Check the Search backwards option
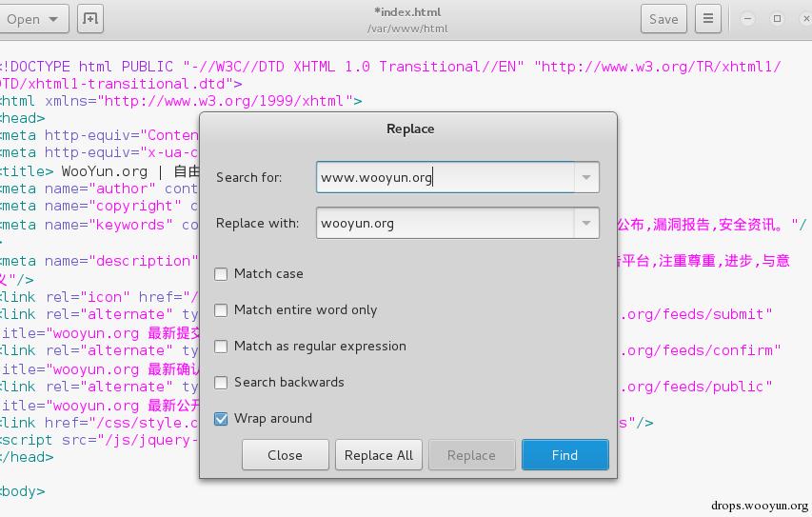The width and height of the screenshot is (812, 517). 221,383
